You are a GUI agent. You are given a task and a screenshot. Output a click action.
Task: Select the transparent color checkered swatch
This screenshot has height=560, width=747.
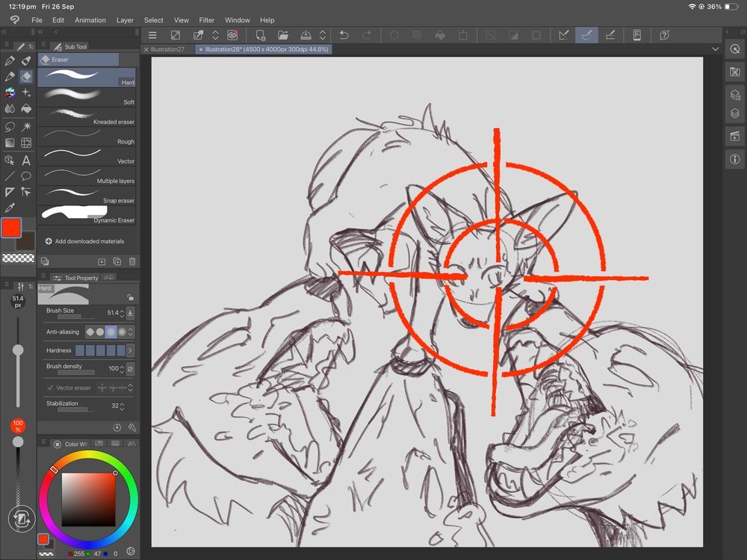[18, 258]
